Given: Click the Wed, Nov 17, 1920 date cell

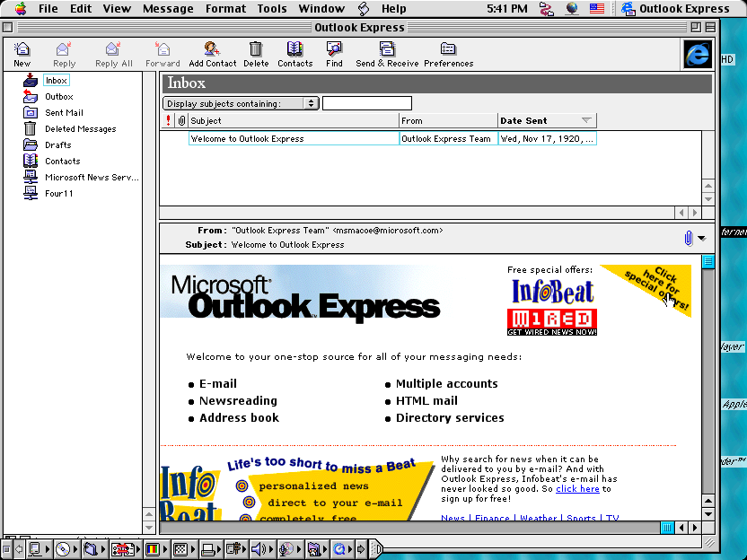Looking at the screenshot, I should tap(547, 138).
